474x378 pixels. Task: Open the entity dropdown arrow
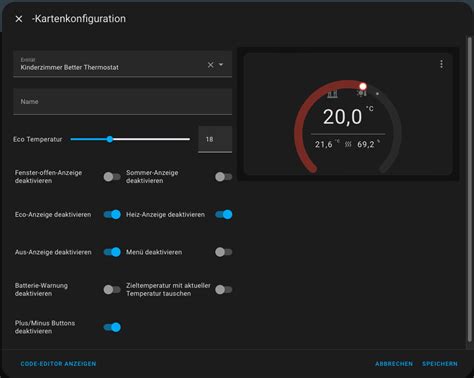[x=221, y=64]
